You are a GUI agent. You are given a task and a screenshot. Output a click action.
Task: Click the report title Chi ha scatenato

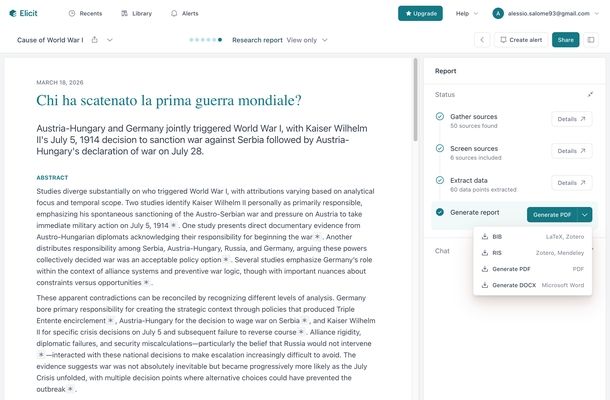169,100
